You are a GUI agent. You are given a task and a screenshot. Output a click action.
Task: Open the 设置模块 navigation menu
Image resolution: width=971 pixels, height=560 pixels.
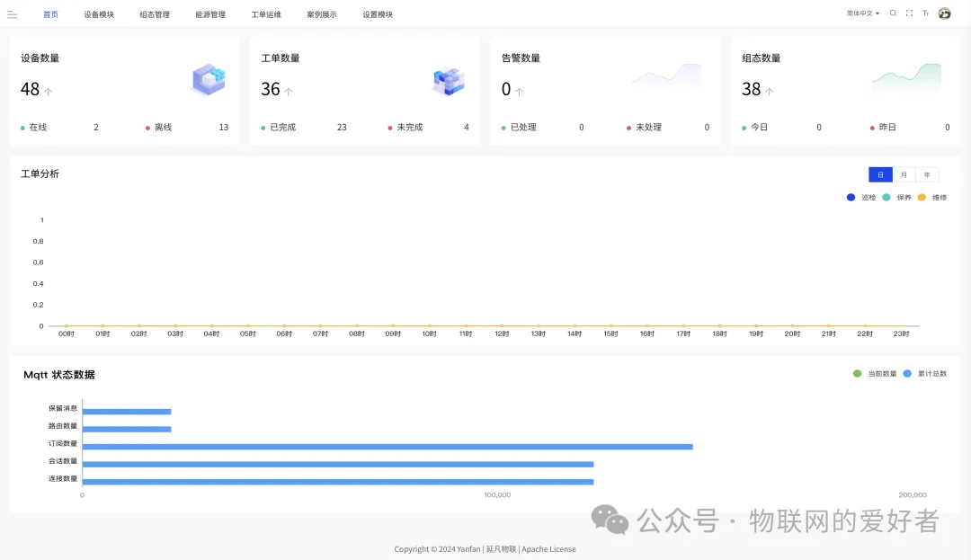(x=378, y=14)
